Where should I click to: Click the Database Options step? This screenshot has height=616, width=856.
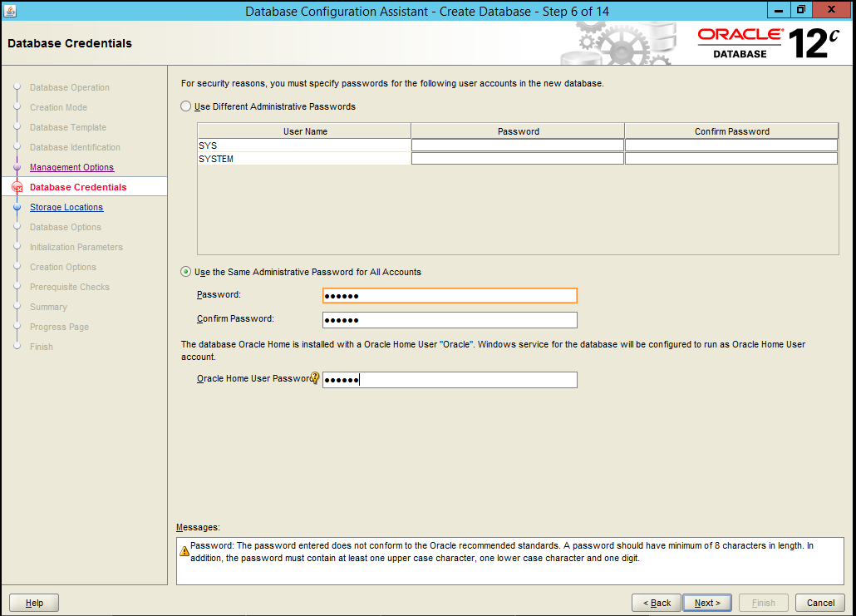(x=66, y=227)
